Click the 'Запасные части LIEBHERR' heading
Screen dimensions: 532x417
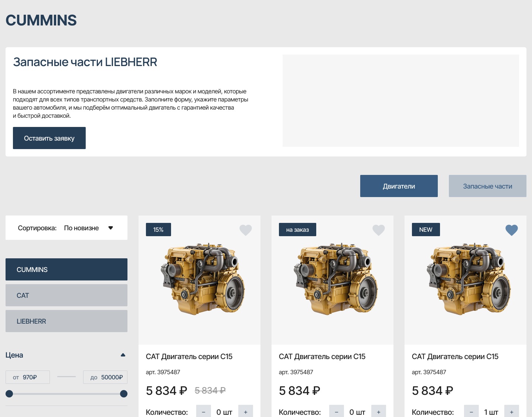(85, 62)
